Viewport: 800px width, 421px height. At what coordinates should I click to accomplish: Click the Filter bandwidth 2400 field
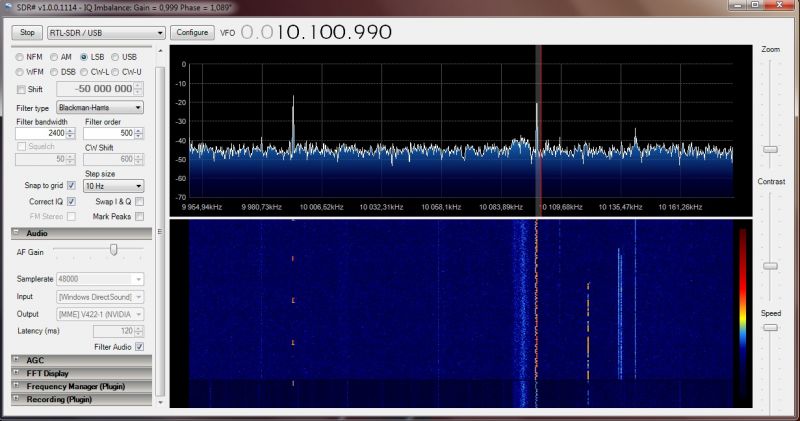click(41, 133)
